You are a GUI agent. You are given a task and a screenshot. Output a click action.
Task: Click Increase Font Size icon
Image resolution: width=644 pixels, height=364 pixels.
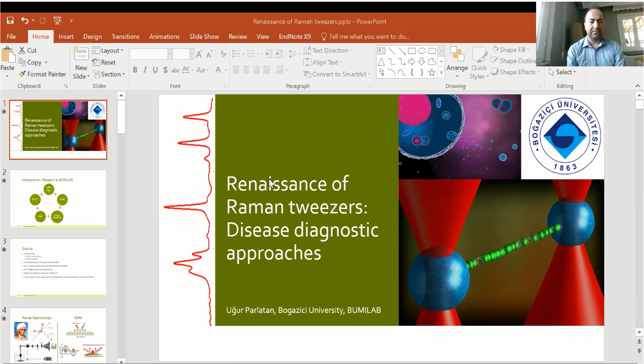pyautogui.click(x=199, y=54)
